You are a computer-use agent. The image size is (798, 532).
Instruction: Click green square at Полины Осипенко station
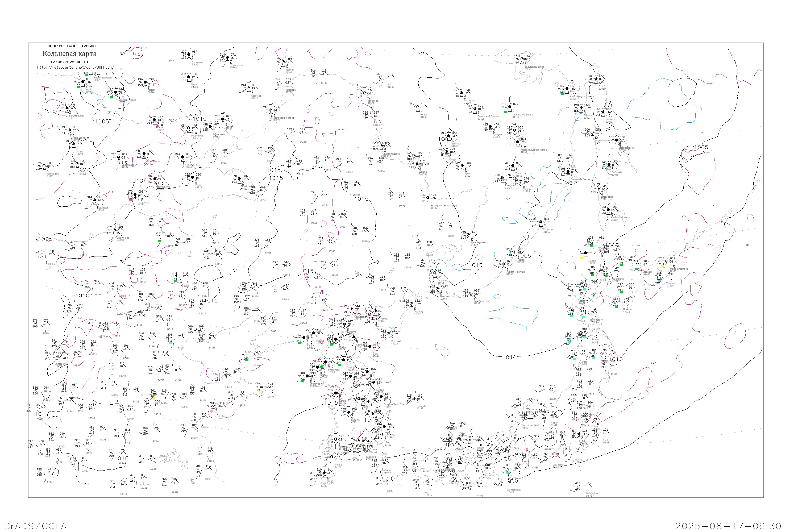tap(506, 112)
